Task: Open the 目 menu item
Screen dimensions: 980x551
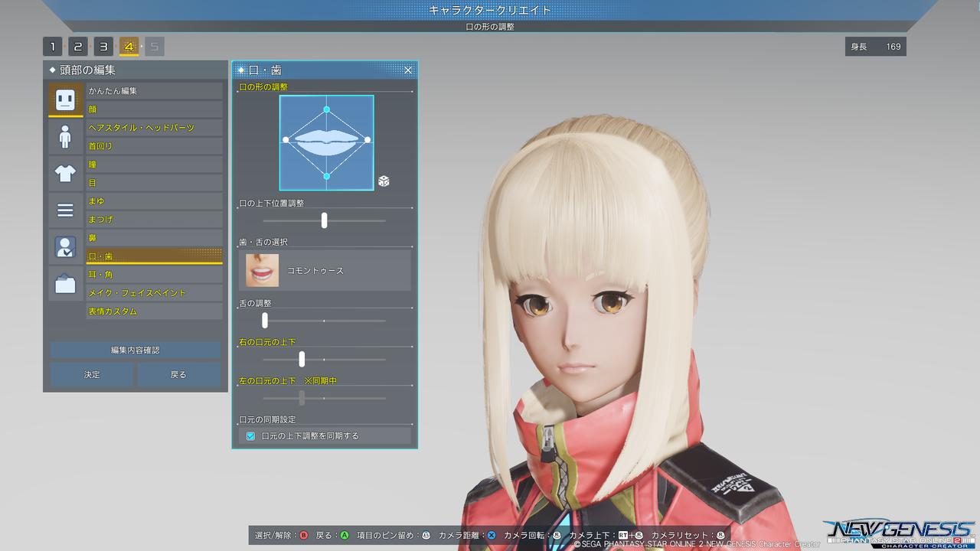Action: (x=154, y=183)
